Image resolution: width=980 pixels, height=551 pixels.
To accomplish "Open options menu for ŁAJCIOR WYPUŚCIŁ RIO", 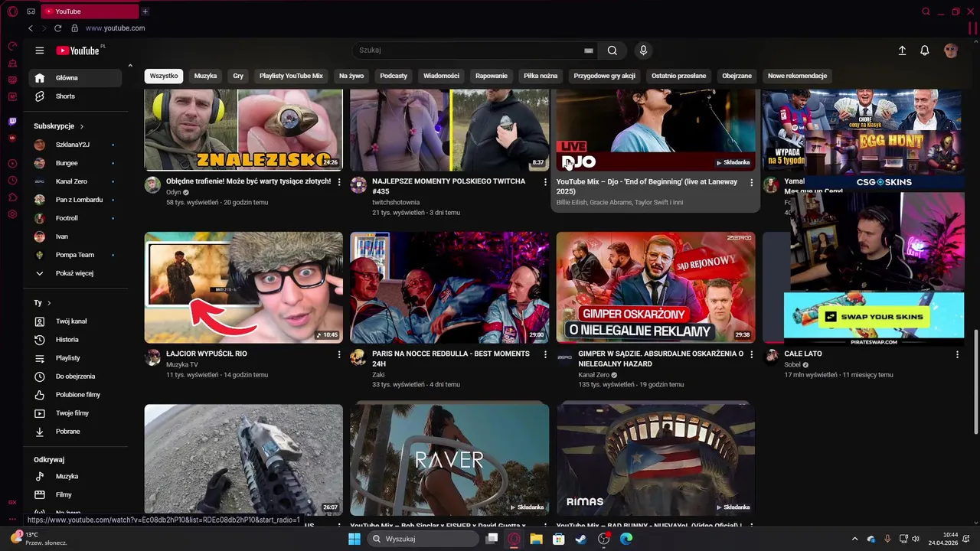I will (x=339, y=354).
